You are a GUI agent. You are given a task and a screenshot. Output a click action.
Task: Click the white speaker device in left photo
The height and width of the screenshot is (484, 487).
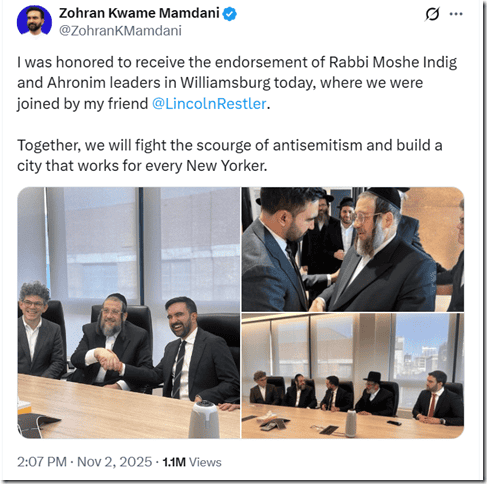[205, 419]
